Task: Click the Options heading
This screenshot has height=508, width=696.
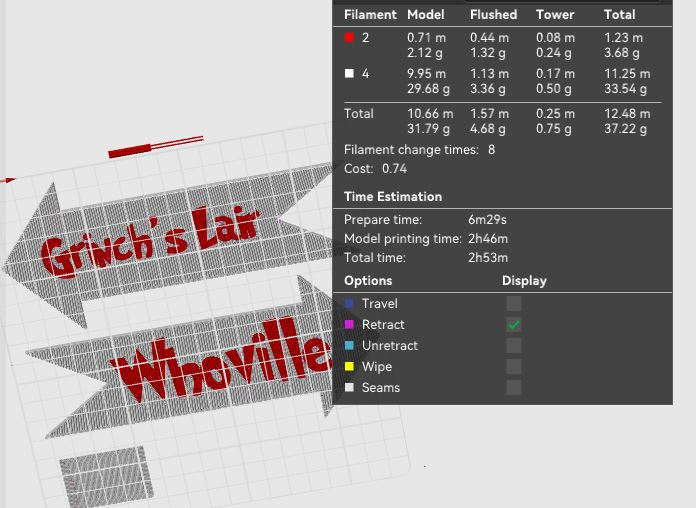Action: coord(368,281)
